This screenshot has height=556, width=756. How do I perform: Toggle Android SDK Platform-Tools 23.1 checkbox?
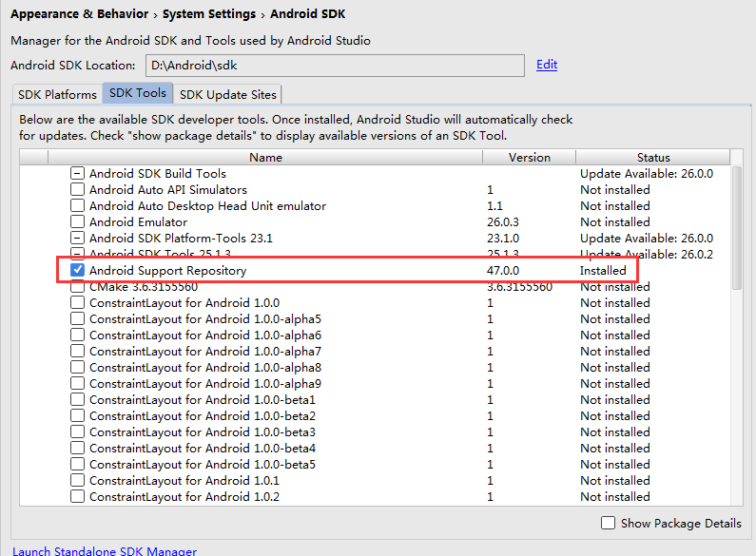tap(77, 239)
